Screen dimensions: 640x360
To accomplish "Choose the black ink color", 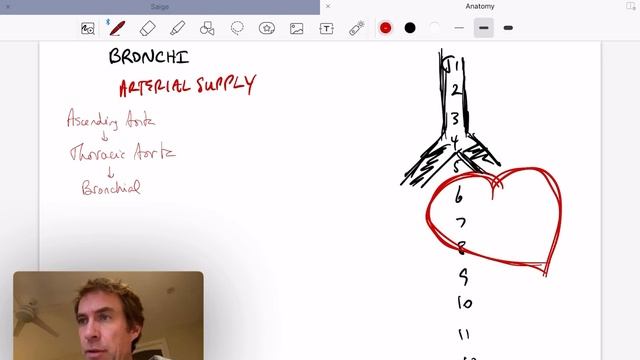I will 410,28.
